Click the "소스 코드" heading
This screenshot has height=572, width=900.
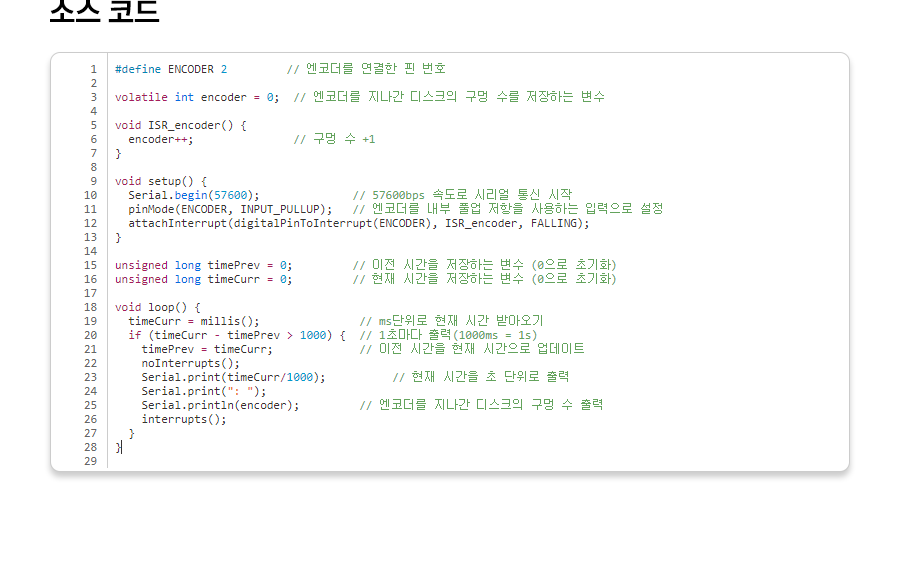pos(104,10)
